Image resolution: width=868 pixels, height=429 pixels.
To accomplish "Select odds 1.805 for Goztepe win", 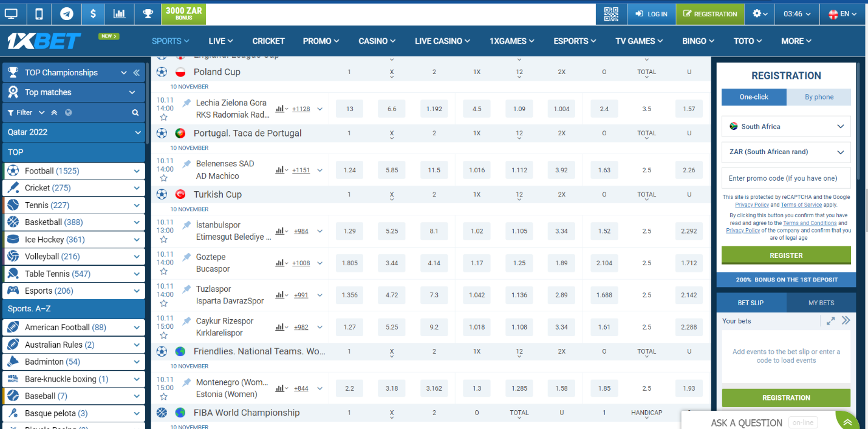I will coord(349,263).
